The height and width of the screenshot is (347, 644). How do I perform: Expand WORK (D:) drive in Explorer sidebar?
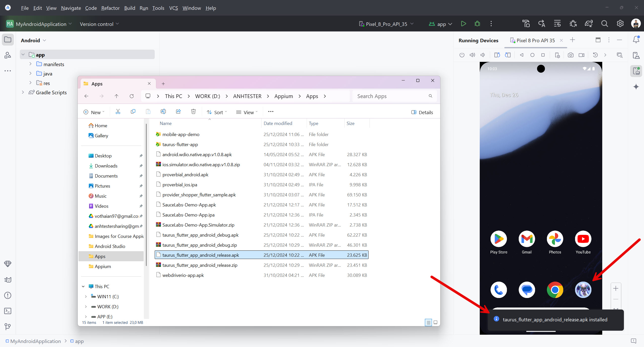point(86,307)
